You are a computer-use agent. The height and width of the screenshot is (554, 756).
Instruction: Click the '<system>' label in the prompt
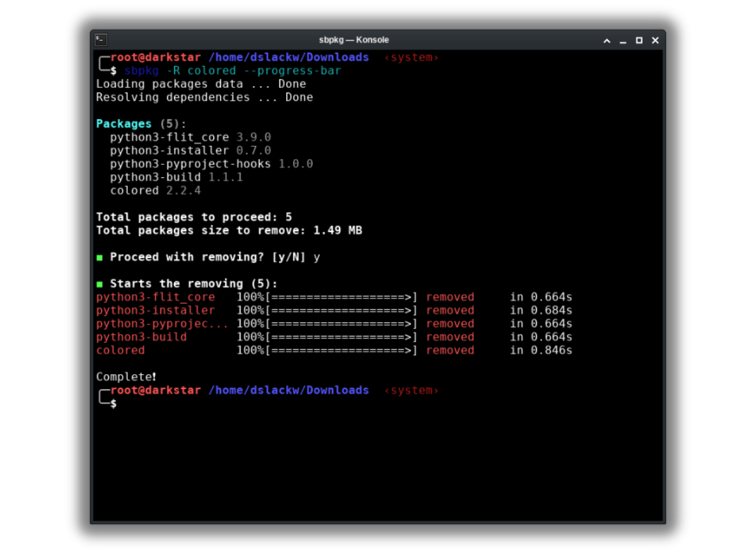tap(412, 57)
